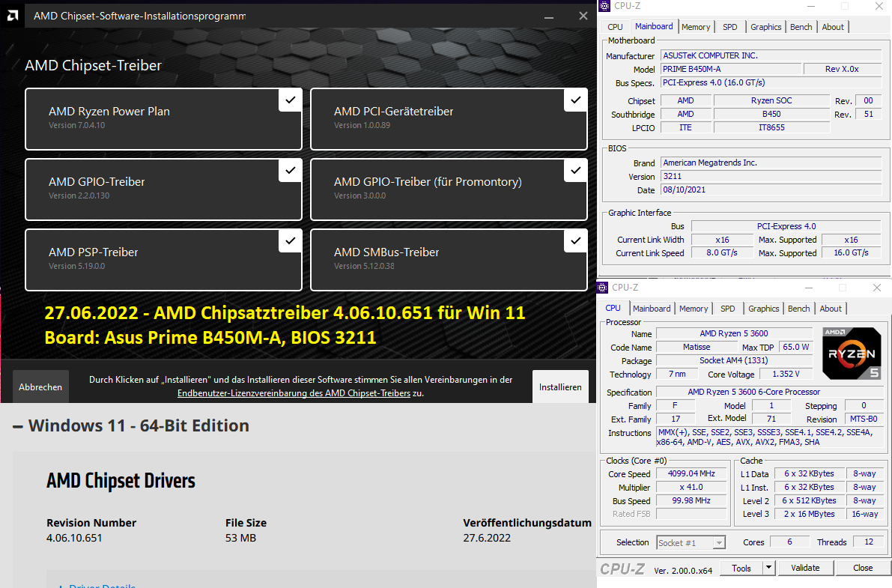Click the File Size 53 MB text

point(240,538)
